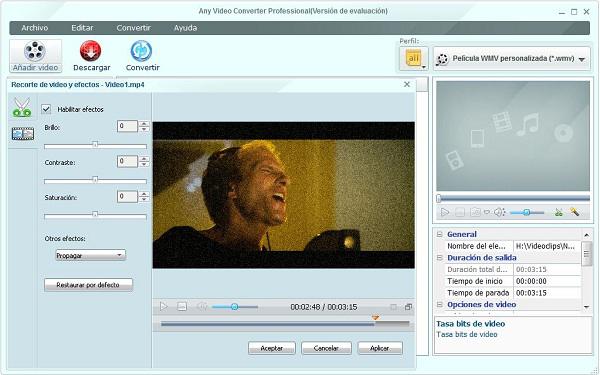Adjust the Saturación slider handle
Viewport: 600px width, 375px height.
tap(95, 215)
